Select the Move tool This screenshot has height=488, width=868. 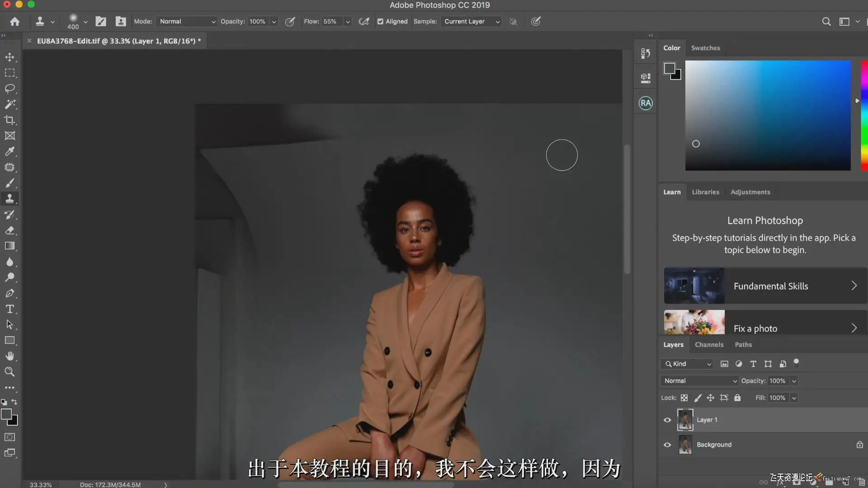[9, 57]
